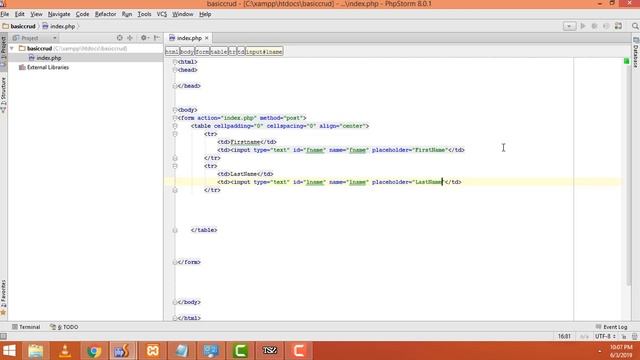
Task: Click the read-only lock status icon
Action: pos(624,337)
